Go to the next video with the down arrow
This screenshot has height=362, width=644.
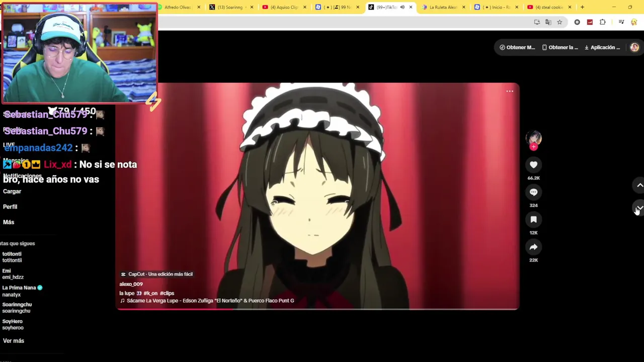(x=639, y=208)
